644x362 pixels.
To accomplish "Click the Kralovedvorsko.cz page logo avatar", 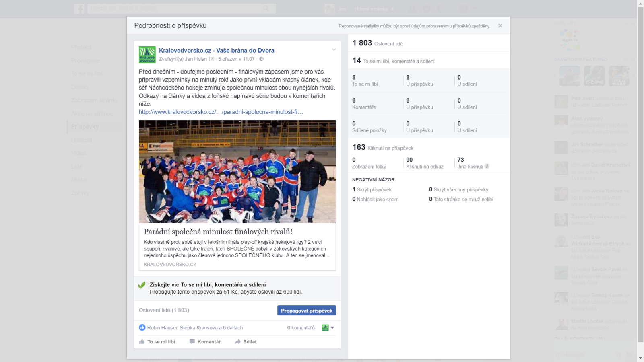I will click(147, 55).
